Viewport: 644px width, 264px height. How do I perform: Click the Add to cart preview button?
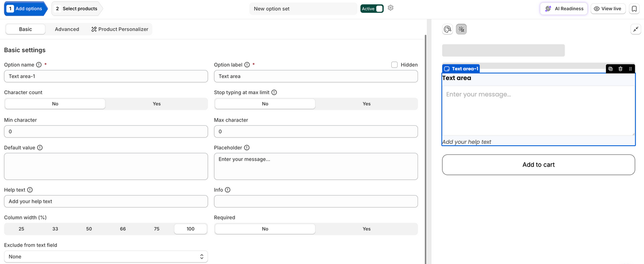pyautogui.click(x=538, y=165)
